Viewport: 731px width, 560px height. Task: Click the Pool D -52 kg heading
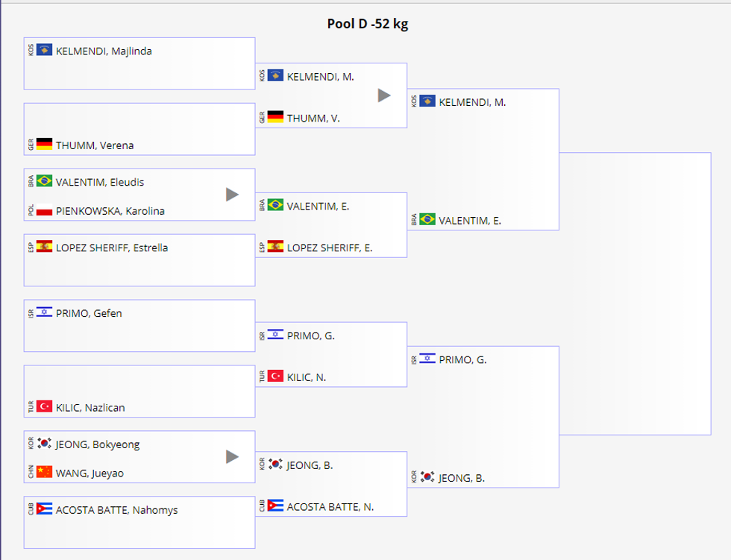point(367,24)
